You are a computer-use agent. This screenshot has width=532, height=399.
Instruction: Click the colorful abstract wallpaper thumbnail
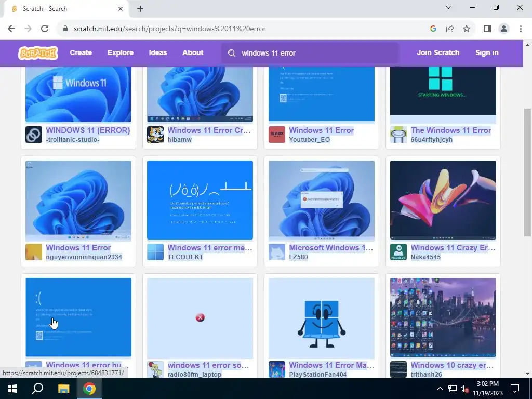pyautogui.click(x=443, y=200)
